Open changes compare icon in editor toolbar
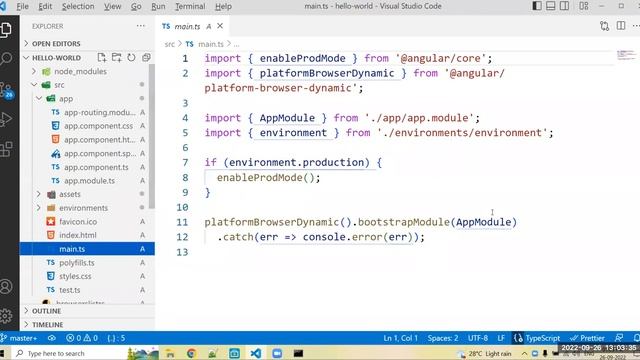This screenshot has width=640, height=360. 604,26
